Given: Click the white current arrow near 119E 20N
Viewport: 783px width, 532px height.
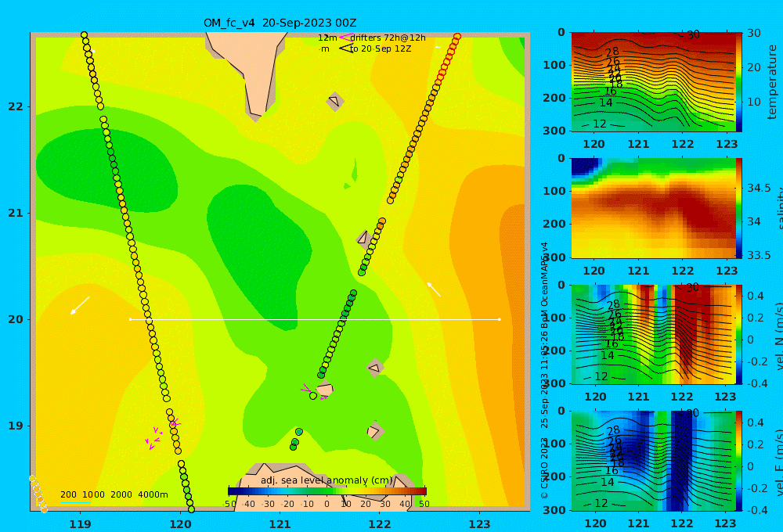Looking at the screenshot, I should click(80, 305).
